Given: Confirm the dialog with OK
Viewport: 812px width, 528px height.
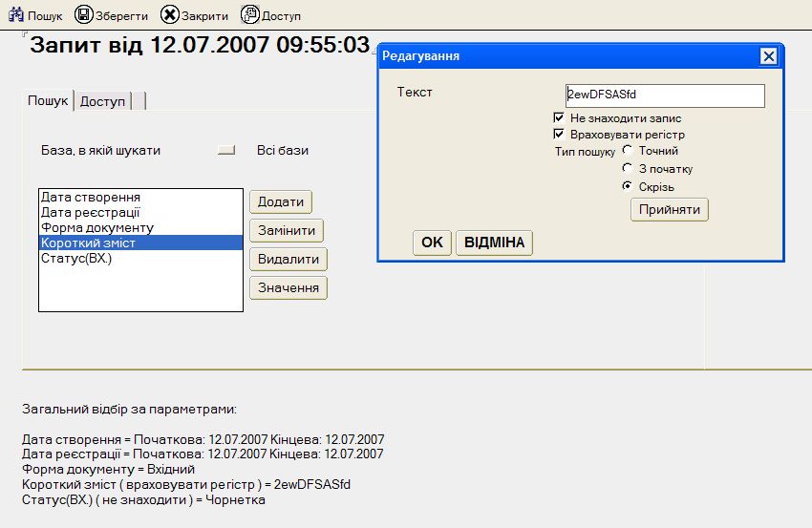Looking at the screenshot, I should point(432,243).
